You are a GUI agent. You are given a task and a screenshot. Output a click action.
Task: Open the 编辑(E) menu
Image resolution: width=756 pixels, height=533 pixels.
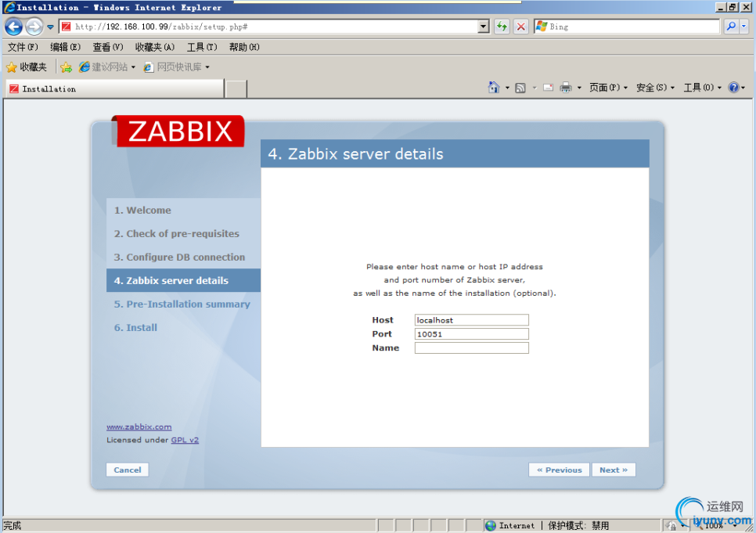coord(65,47)
